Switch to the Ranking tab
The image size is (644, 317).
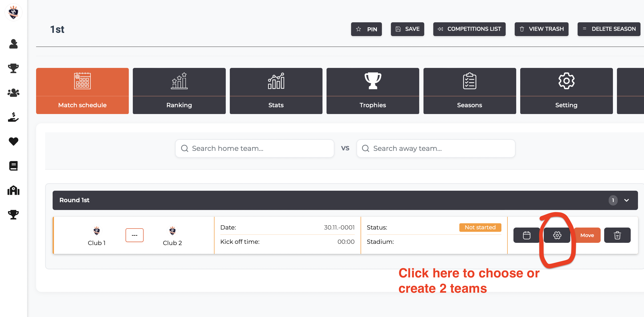pyautogui.click(x=179, y=91)
